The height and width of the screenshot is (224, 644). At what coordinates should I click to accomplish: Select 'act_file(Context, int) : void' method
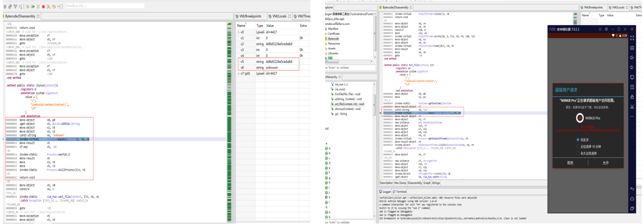point(349,104)
